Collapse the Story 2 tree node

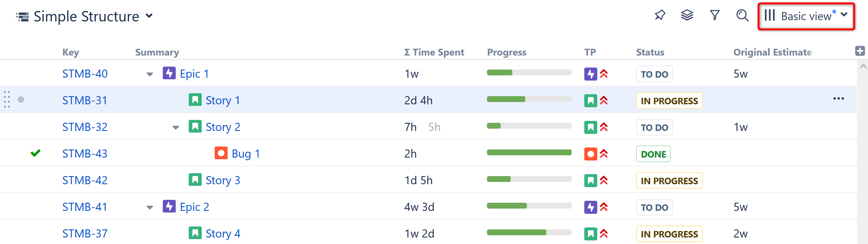(x=176, y=128)
